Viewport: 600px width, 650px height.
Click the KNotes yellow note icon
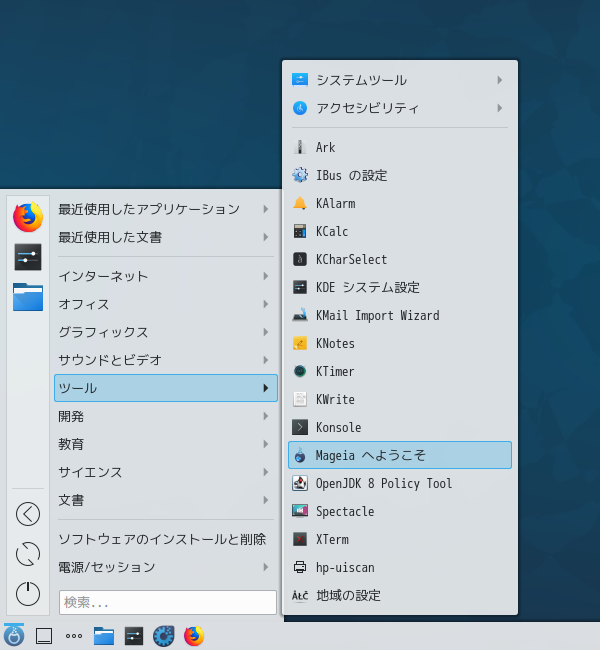300,343
